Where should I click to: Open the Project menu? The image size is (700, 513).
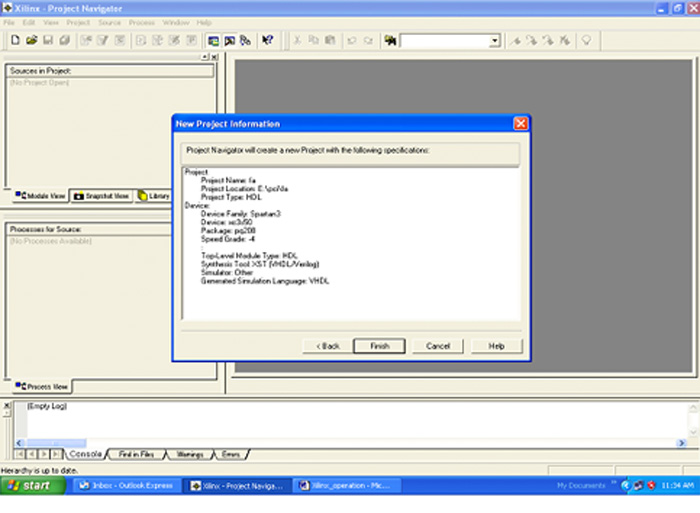click(x=78, y=22)
